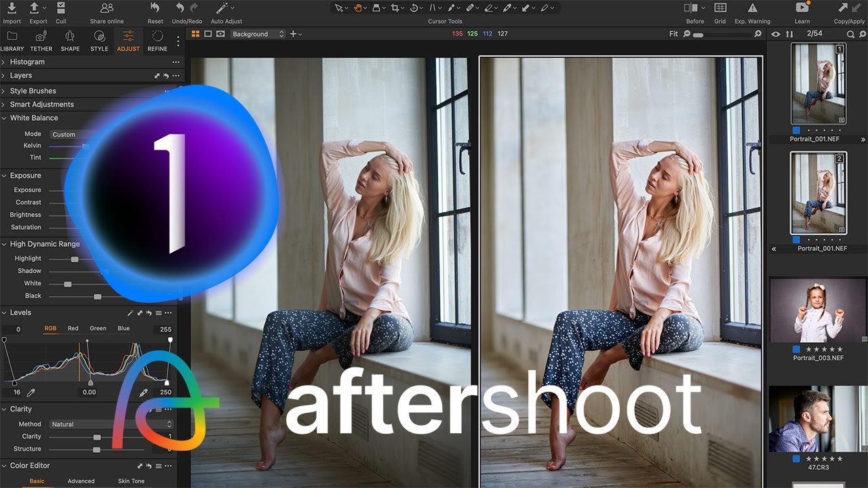Image resolution: width=868 pixels, height=488 pixels.
Task: Switch Levels to Blue channel tab
Action: 123,329
